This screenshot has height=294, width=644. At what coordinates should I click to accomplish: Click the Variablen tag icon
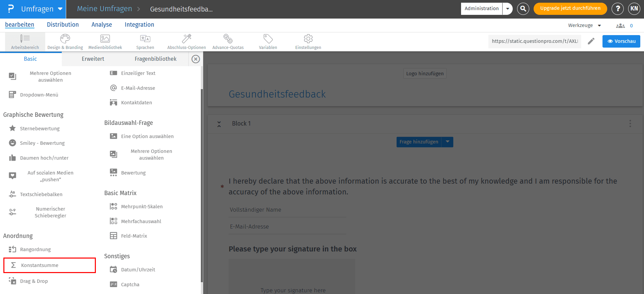coord(268,39)
